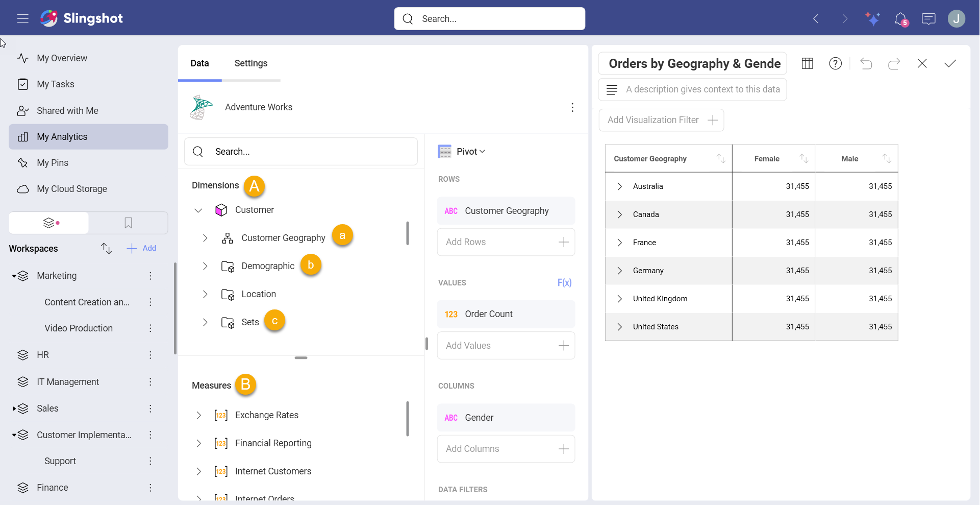Open My Pins
Image resolution: width=980 pixels, height=505 pixels.
[x=88, y=163]
